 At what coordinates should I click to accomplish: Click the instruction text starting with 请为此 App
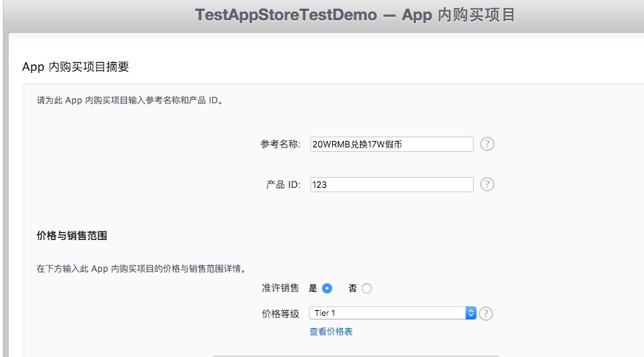click(130, 100)
